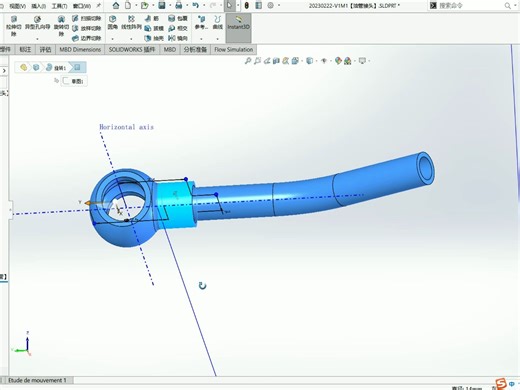Save the part with the Save icon
This screenshot has height=390, width=520.
coord(162,5)
